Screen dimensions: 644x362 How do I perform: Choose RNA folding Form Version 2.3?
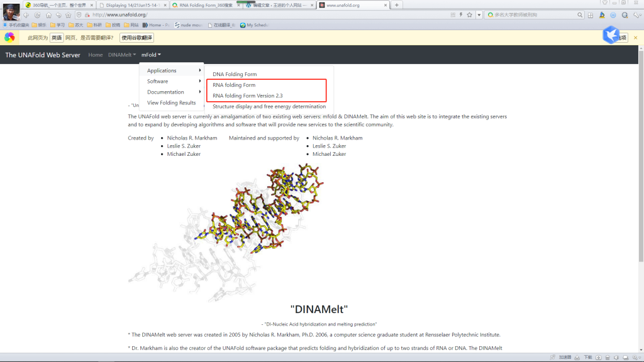(248, 96)
